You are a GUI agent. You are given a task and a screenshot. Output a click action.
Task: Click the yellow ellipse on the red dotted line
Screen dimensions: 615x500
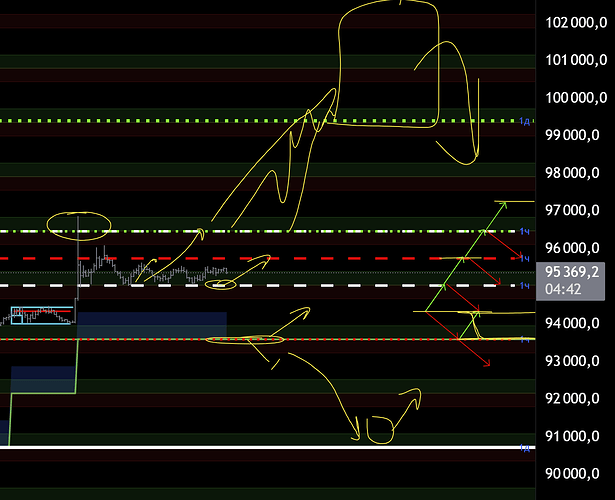(x=245, y=341)
